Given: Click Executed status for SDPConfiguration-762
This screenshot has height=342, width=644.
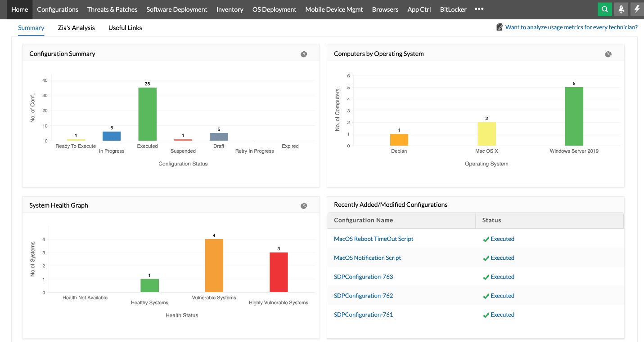Looking at the screenshot, I should tap(502, 296).
